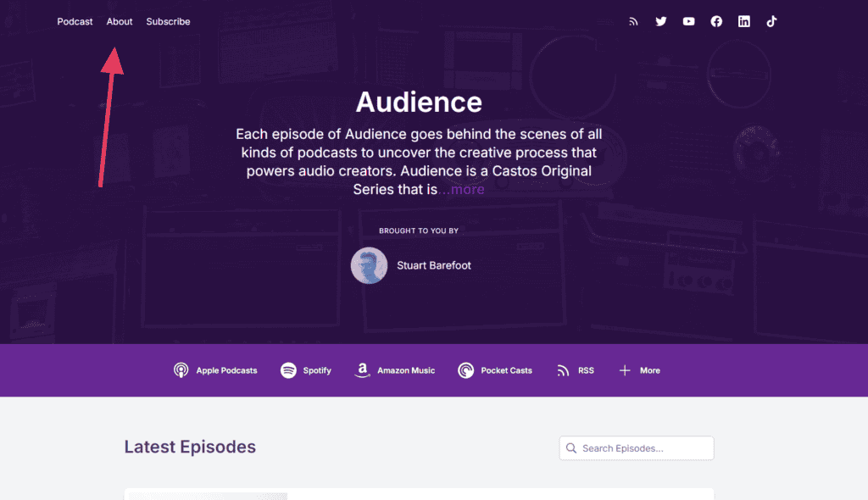Open the LinkedIn icon in header

click(x=743, y=22)
